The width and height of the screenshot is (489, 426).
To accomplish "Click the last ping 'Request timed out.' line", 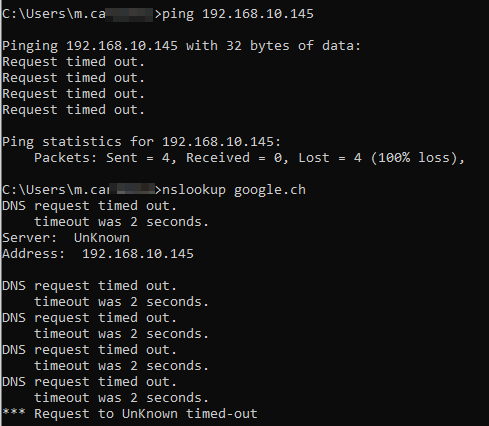I will 73,110.
